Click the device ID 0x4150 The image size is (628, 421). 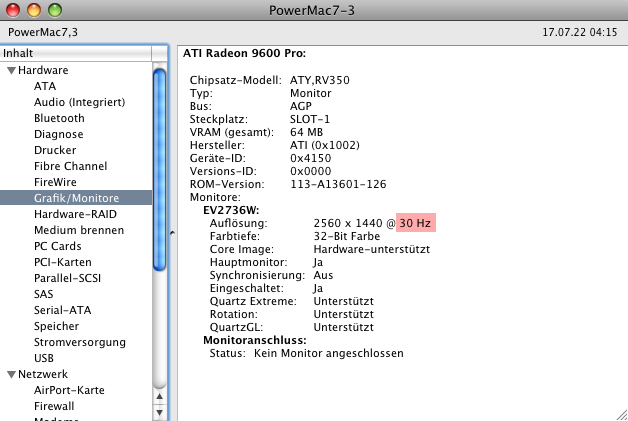[310, 158]
